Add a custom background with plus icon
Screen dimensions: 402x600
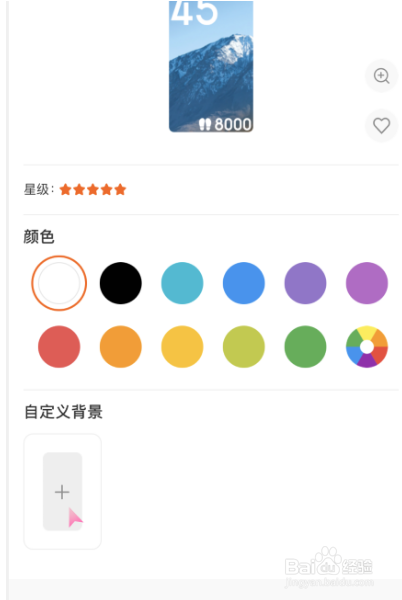[x=62, y=491]
